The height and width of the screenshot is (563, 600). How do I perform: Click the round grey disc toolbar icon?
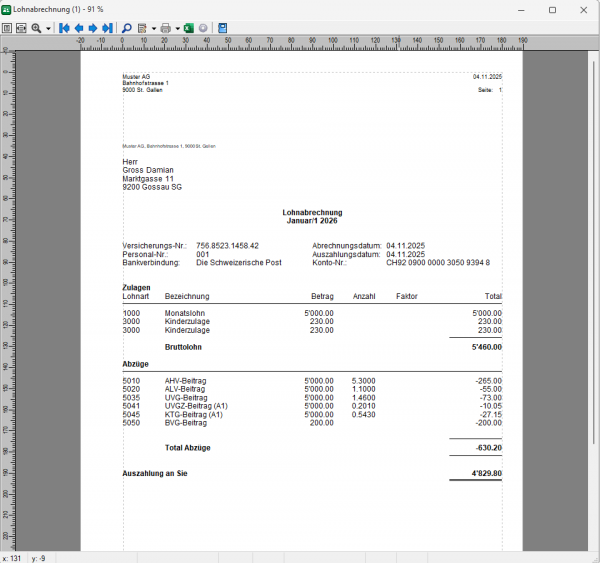click(203, 28)
